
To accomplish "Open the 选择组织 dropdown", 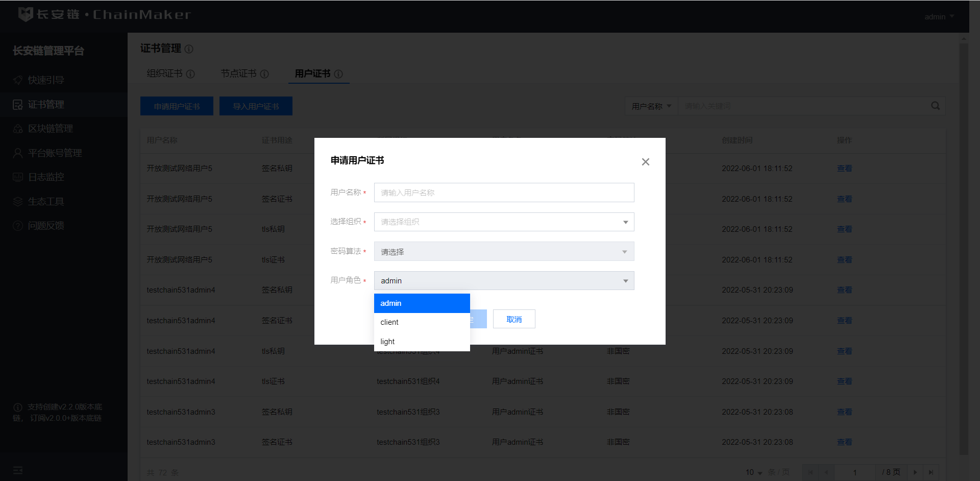I will (x=504, y=222).
